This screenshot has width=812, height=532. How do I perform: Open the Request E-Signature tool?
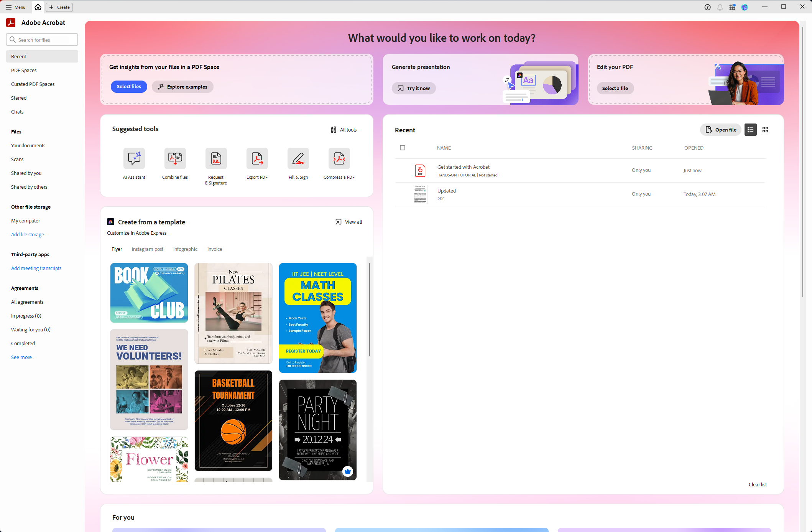pos(216,159)
